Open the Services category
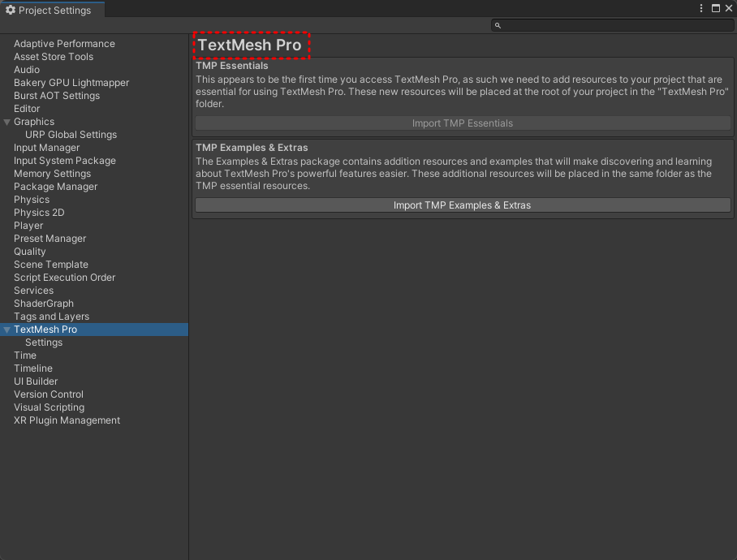737x560 pixels. pos(33,291)
